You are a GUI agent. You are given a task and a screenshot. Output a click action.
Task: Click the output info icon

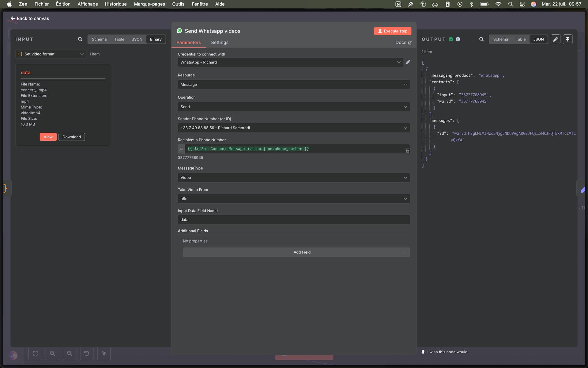point(458,39)
